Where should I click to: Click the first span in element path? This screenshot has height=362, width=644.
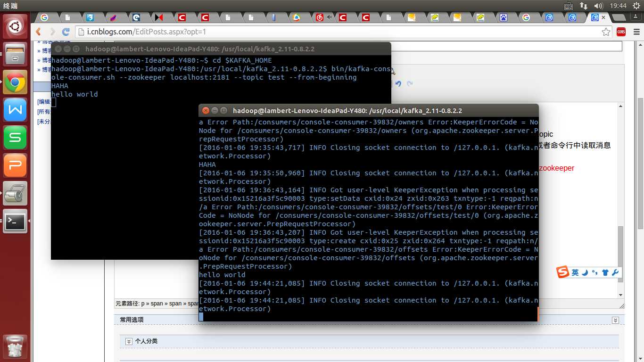[x=157, y=304]
